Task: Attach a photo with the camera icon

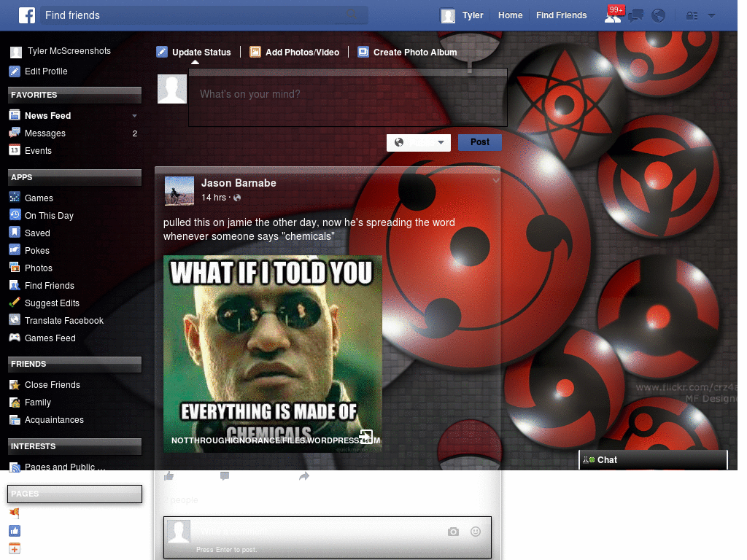Action: [x=453, y=532]
